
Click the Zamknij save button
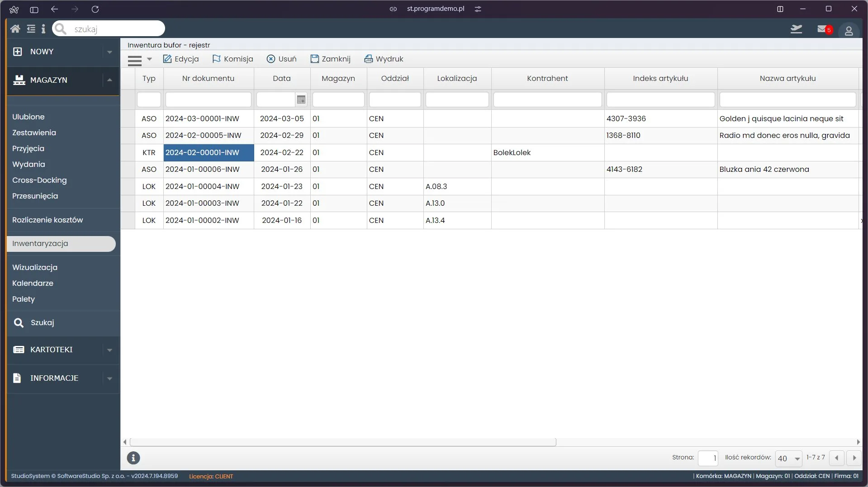coord(330,59)
